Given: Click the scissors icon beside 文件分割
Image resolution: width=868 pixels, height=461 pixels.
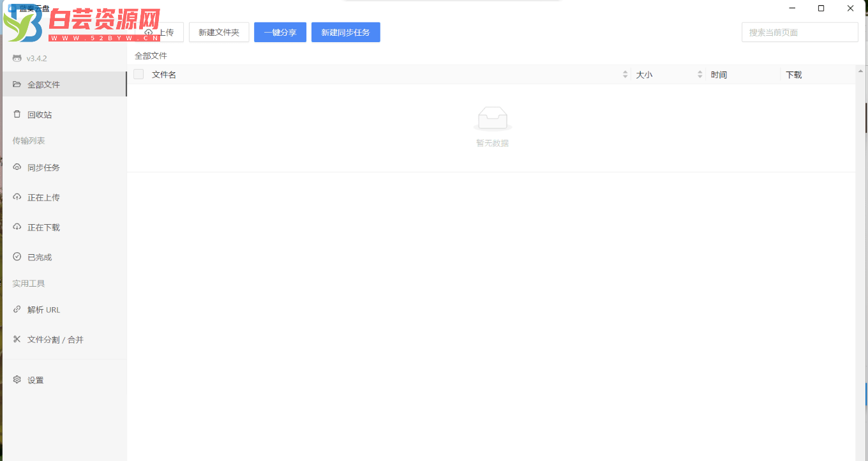Looking at the screenshot, I should (x=17, y=339).
